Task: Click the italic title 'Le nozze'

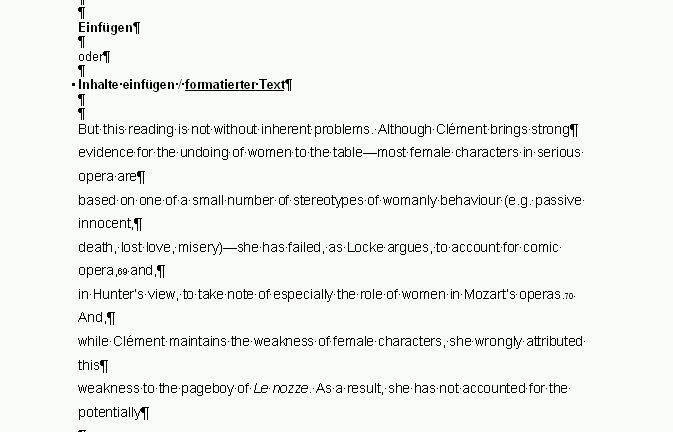Action: (x=281, y=388)
